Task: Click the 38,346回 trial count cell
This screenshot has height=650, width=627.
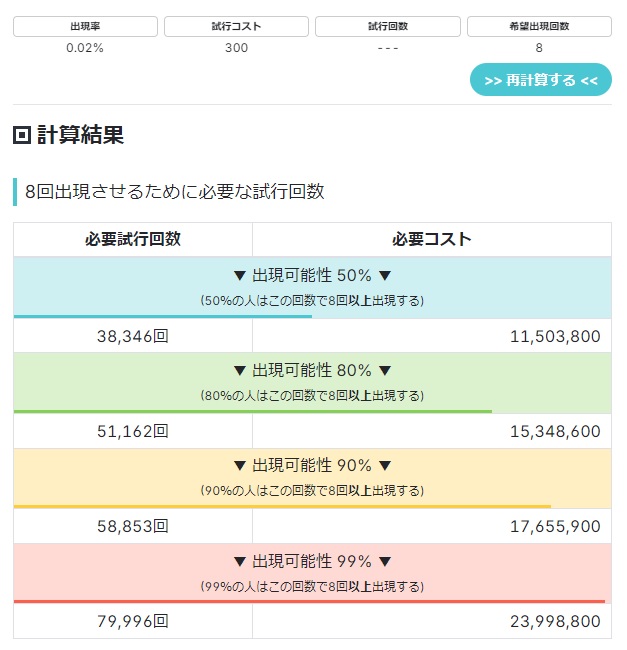Action: 133,337
